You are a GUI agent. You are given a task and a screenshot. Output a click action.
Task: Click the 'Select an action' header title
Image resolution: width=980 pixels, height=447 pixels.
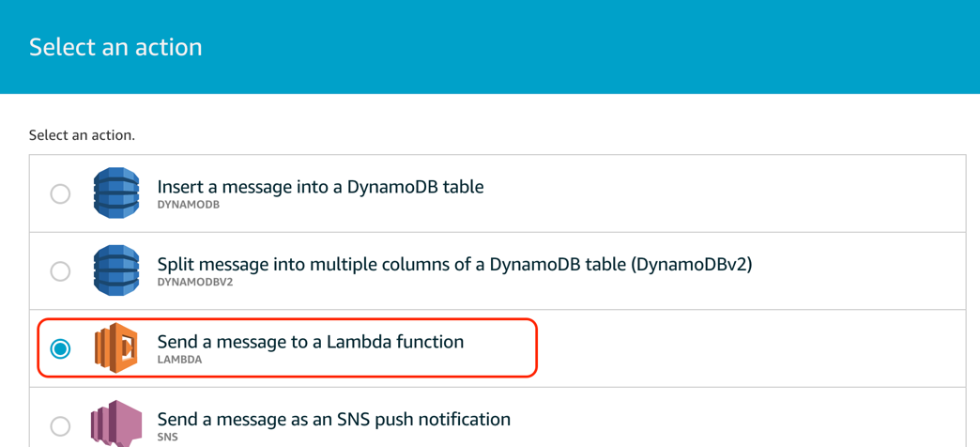115,48
